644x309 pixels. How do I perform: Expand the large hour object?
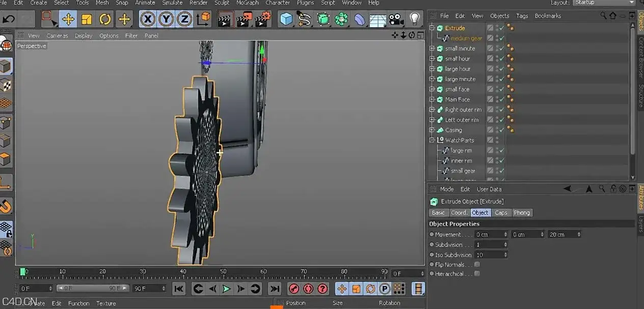[432, 69]
